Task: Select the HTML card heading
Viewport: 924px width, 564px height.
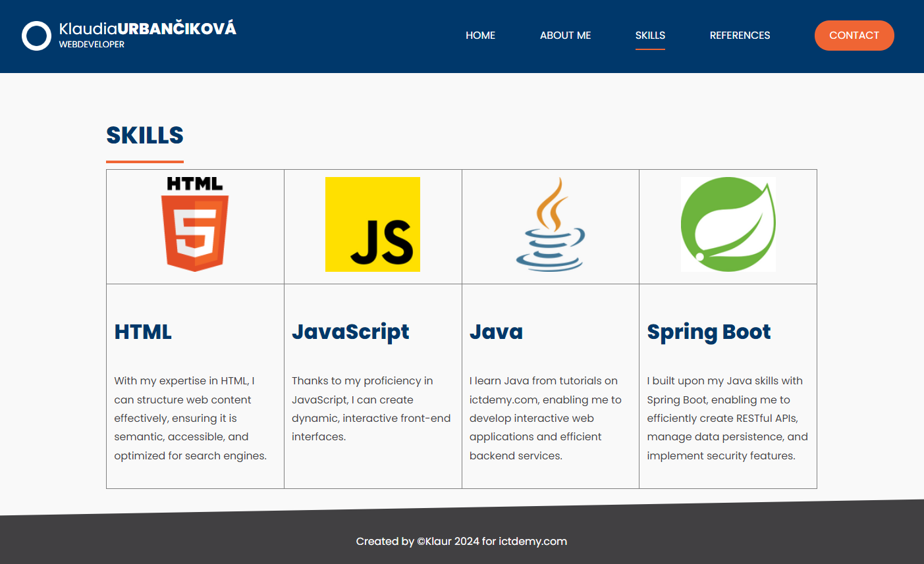Action: (143, 332)
